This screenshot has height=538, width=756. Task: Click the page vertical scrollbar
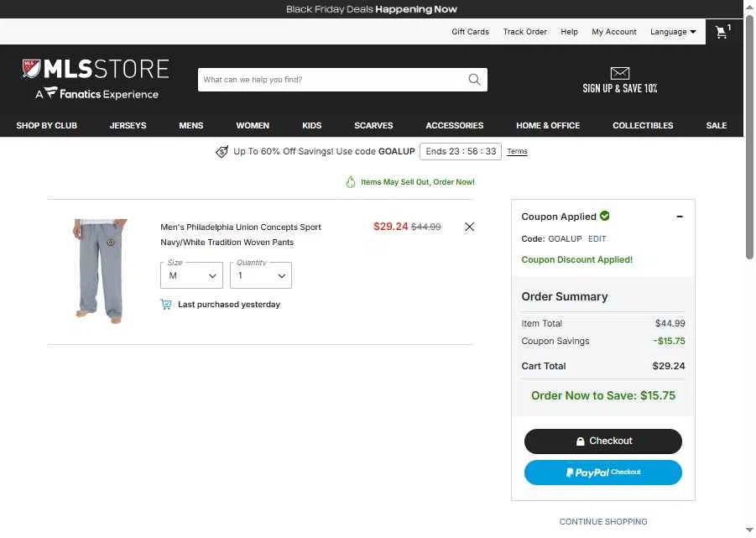pos(749,138)
